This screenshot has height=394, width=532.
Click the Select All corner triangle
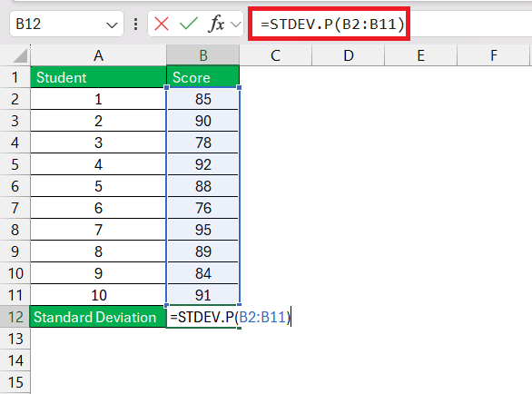(x=20, y=55)
